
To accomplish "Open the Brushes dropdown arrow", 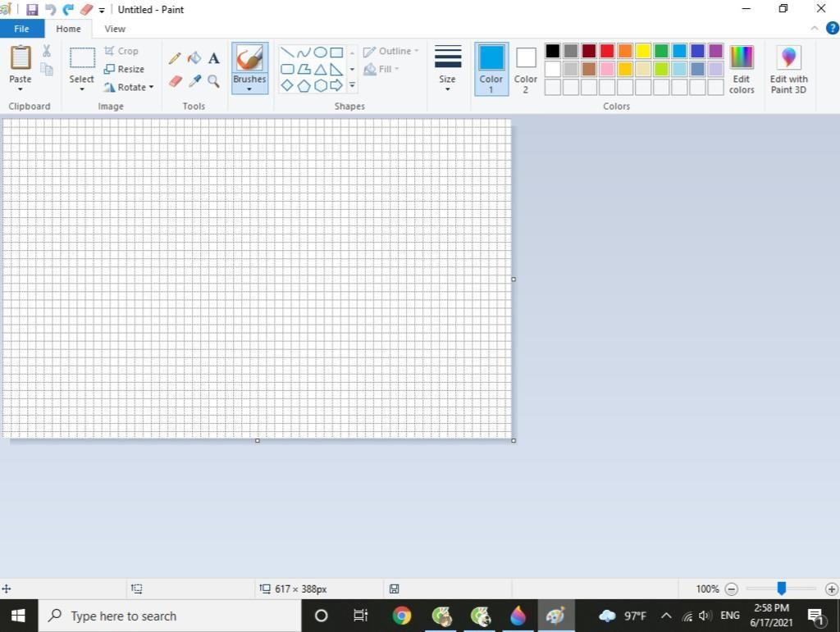I will (249, 89).
